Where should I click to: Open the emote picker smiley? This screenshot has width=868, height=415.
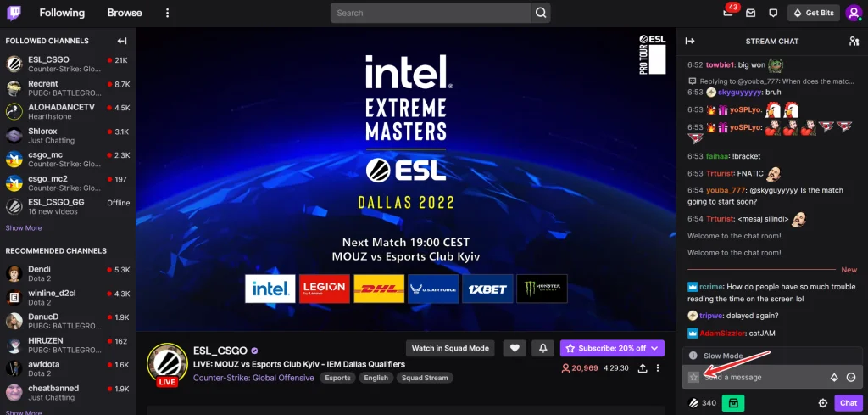[x=851, y=378]
